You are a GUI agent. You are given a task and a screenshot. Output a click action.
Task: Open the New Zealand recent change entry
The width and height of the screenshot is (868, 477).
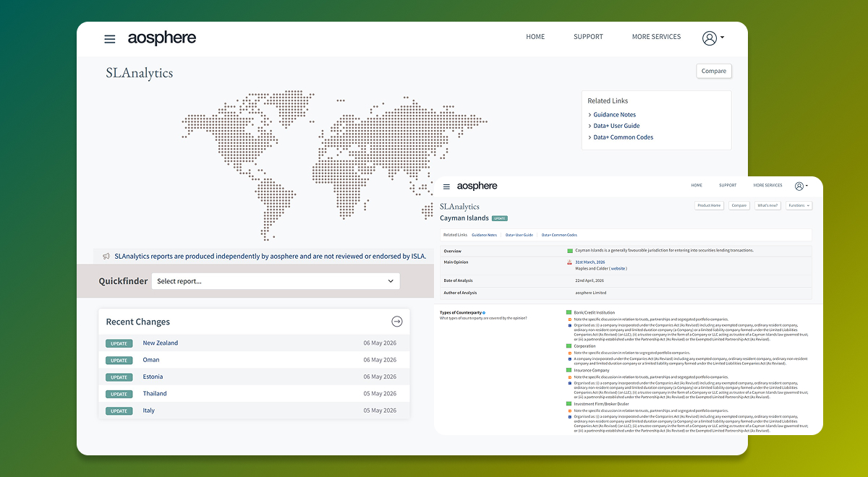tap(161, 343)
